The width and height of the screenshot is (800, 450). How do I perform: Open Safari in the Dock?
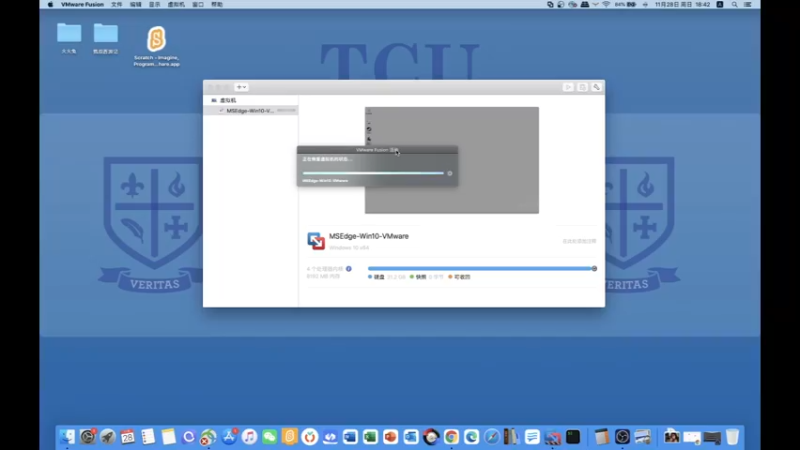click(492, 437)
